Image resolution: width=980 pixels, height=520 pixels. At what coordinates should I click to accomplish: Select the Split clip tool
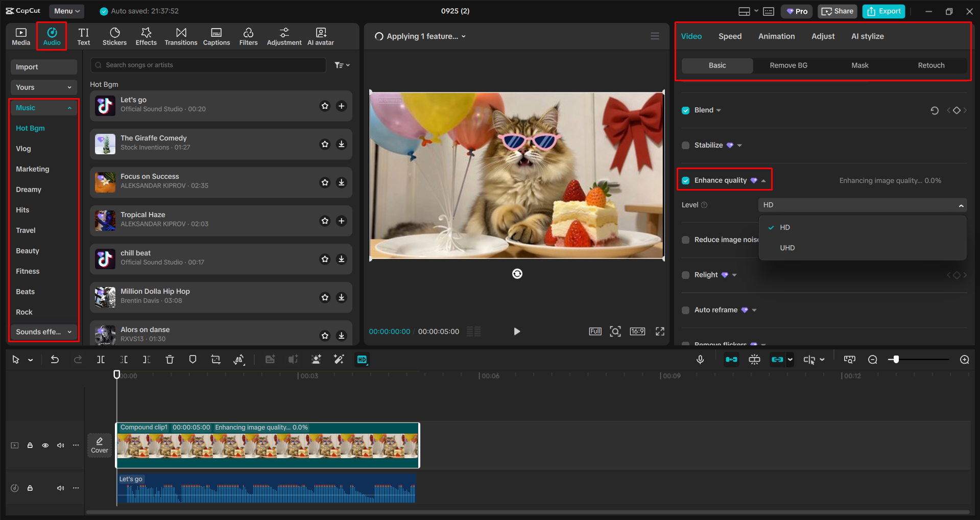101,359
